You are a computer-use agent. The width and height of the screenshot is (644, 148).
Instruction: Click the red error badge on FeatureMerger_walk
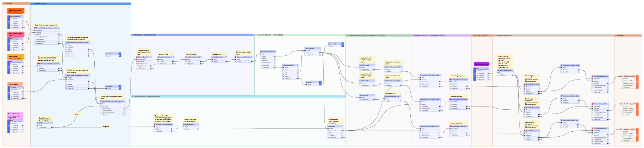click(x=593, y=76)
